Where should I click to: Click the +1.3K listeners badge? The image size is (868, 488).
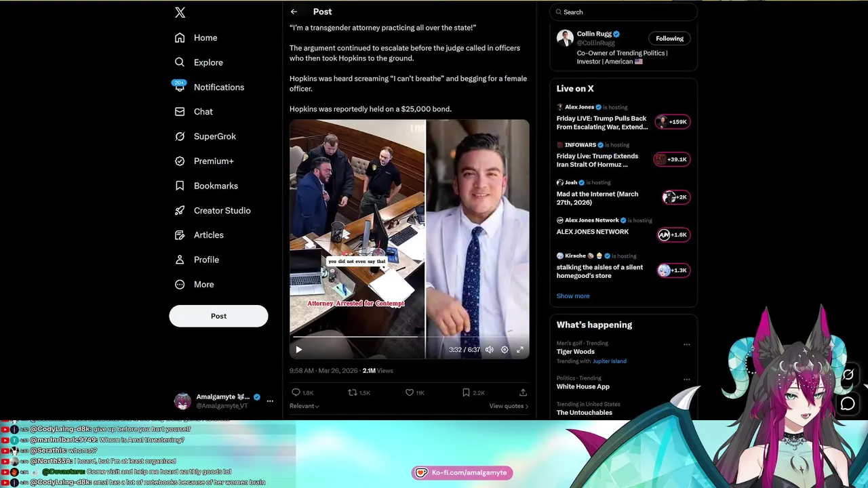pos(674,270)
